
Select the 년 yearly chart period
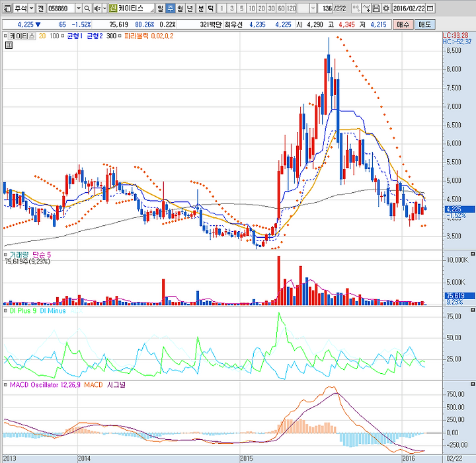[x=190, y=8]
